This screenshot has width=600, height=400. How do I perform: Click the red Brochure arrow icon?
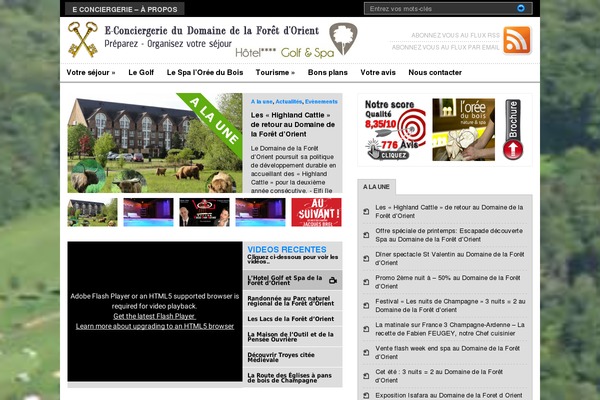(513, 130)
